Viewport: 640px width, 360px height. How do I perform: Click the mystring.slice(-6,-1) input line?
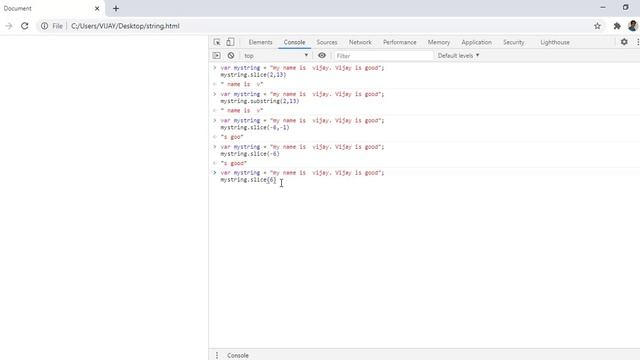click(x=255, y=127)
